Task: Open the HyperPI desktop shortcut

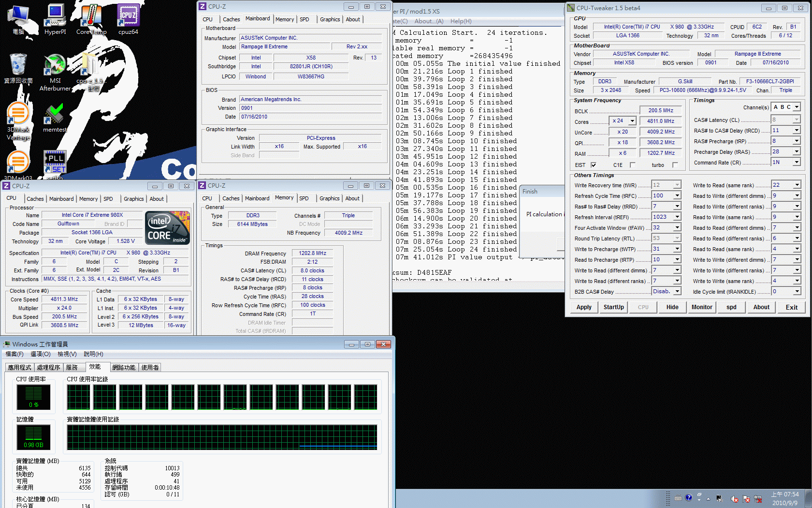Action: pos(55,19)
